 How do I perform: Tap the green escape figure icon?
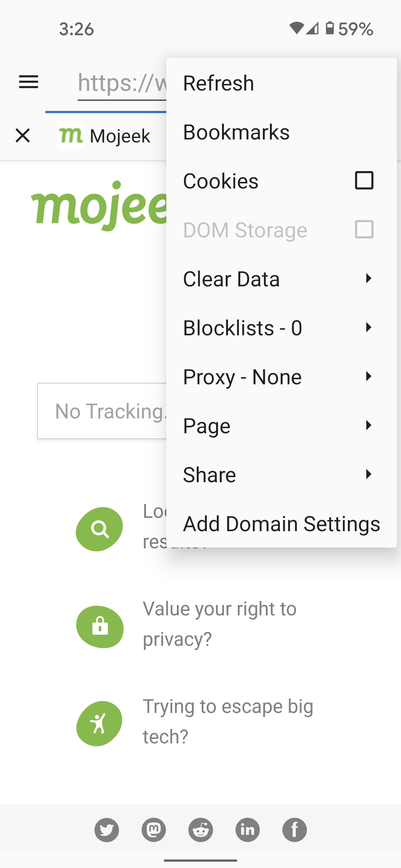[x=100, y=724]
